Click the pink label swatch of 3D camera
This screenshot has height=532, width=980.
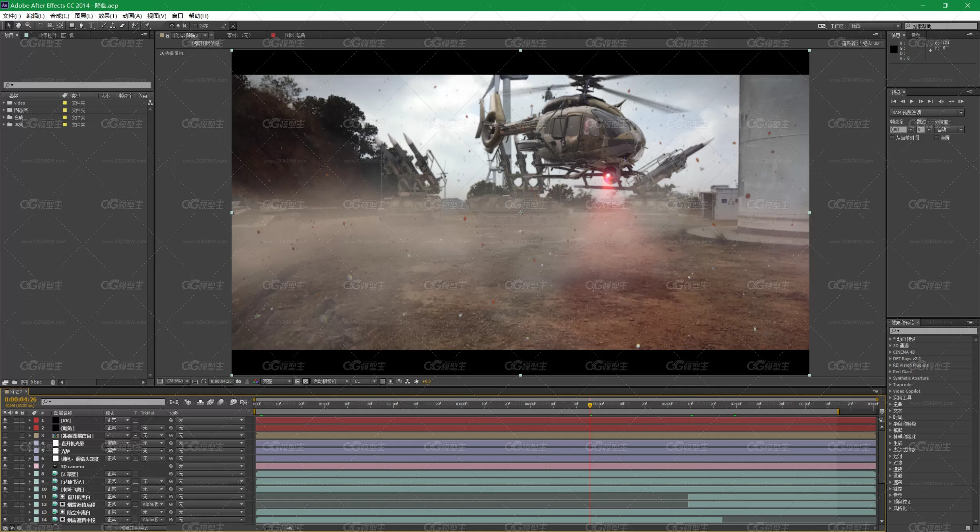36,466
